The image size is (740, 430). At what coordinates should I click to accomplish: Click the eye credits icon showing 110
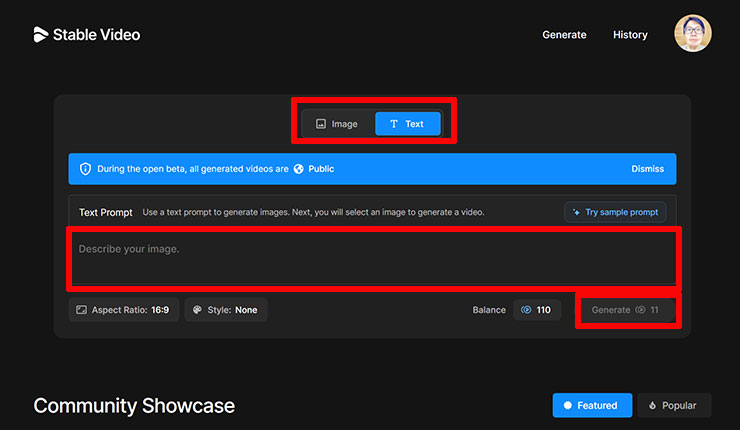[x=526, y=310]
